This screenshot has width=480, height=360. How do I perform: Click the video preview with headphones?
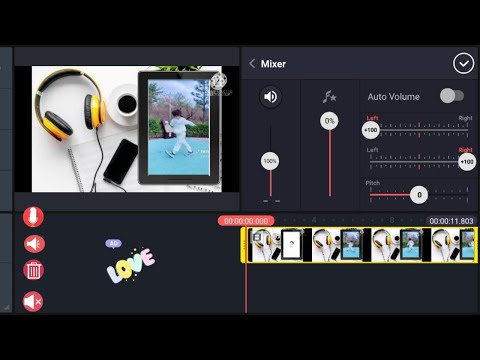pos(127,129)
